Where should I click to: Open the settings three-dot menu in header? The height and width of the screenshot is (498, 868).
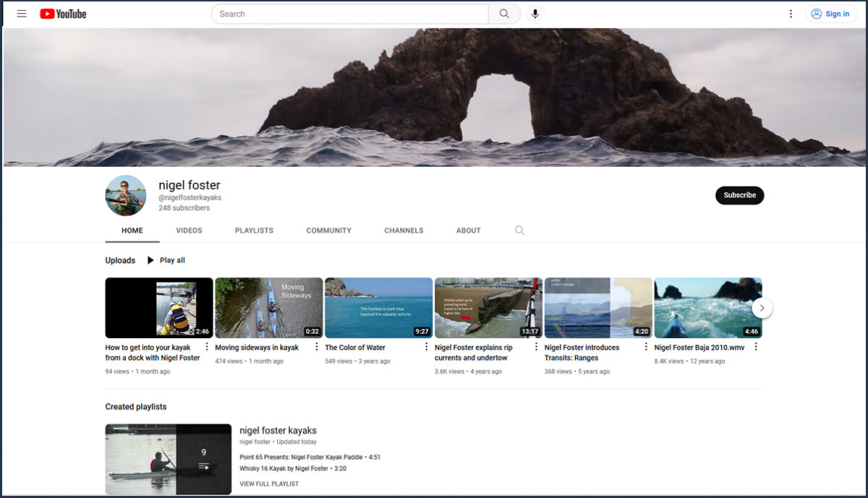pyautogui.click(x=791, y=14)
